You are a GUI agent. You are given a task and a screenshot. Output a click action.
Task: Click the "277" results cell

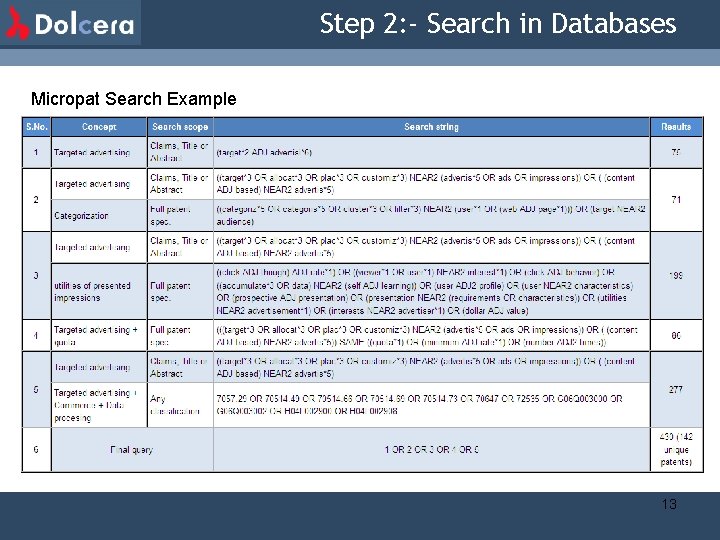tap(676, 389)
